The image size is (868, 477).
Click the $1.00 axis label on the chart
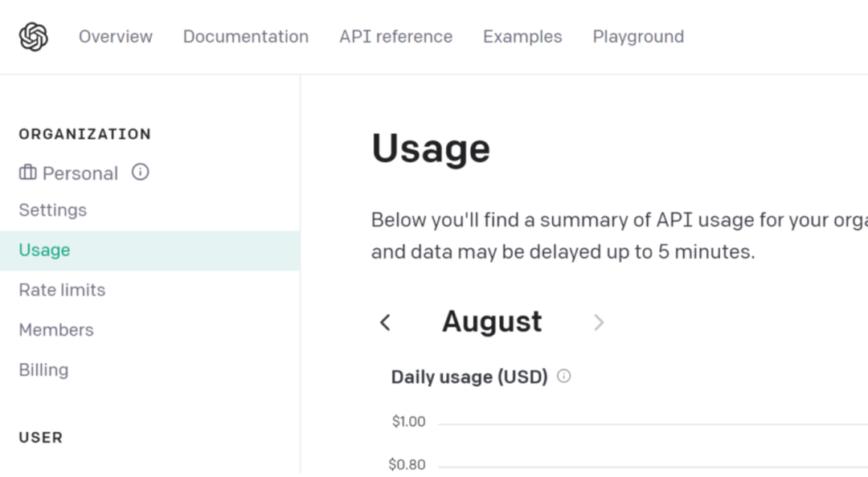point(408,422)
